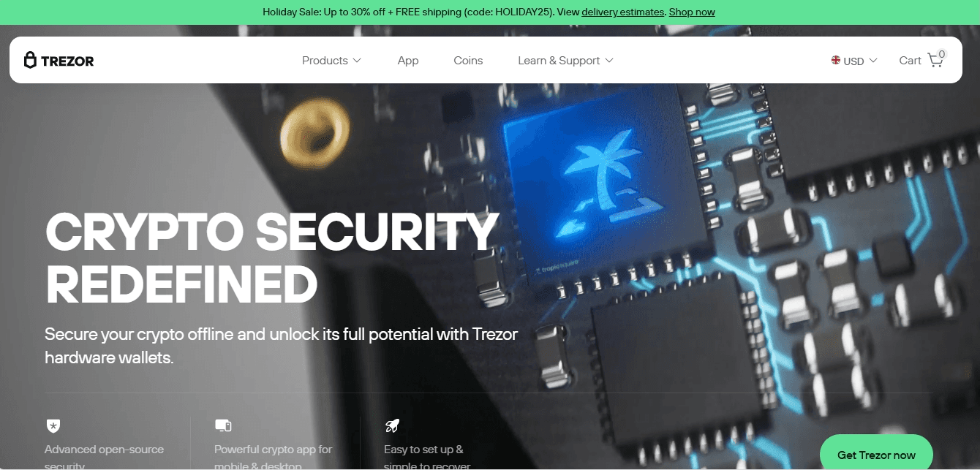Click the TREZOR wordmark to go home
The image size is (980, 470).
click(67, 61)
